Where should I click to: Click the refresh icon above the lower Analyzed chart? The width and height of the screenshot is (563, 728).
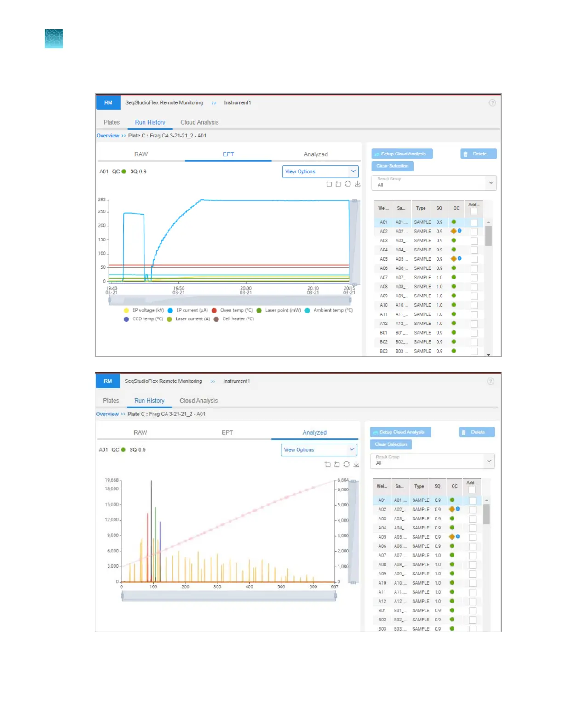point(346,464)
